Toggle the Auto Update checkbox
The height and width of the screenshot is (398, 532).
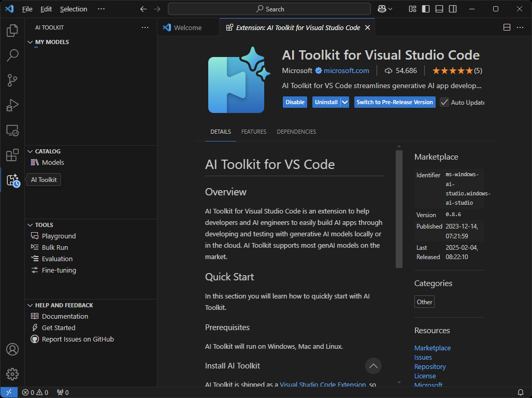coord(444,102)
